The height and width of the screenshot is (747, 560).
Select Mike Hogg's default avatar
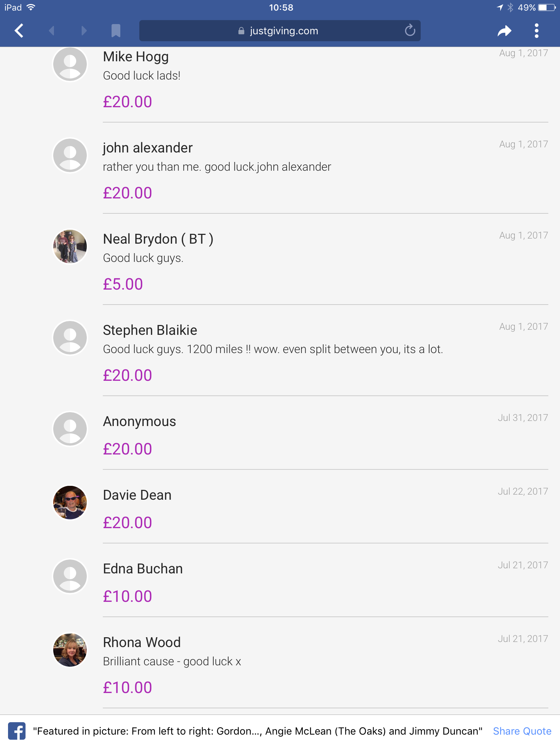[70, 64]
